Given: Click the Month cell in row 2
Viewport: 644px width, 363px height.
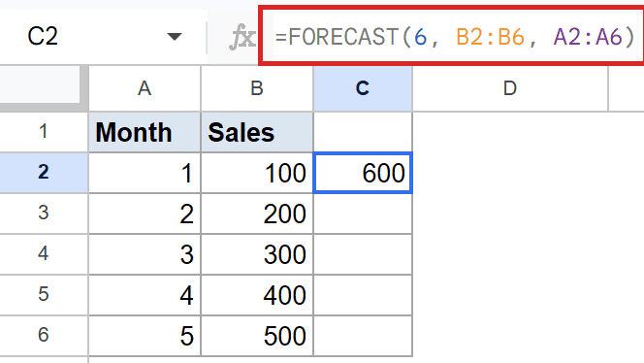Looking at the screenshot, I should click(145, 172).
